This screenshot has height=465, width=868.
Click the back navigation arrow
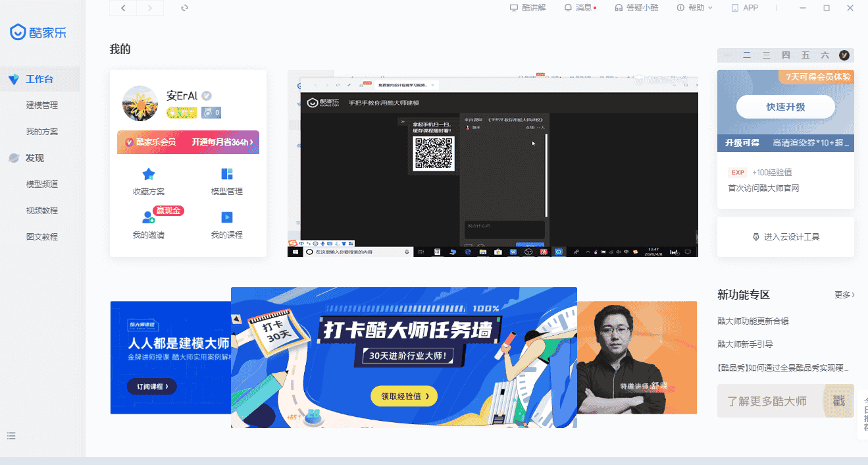[x=122, y=8]
